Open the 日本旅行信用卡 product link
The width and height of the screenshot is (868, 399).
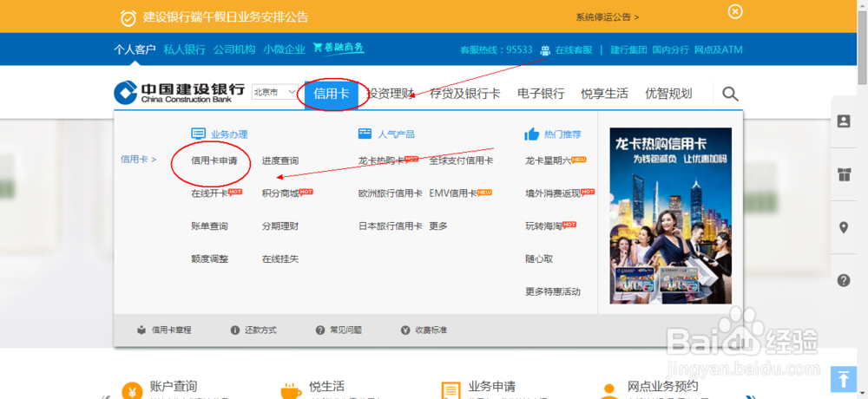point(391,226)
